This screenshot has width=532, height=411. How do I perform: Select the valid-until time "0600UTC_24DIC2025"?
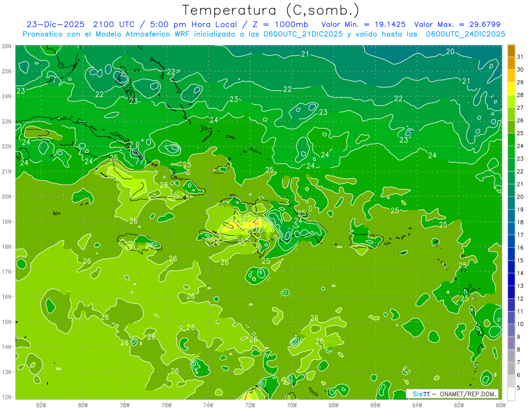465,34
